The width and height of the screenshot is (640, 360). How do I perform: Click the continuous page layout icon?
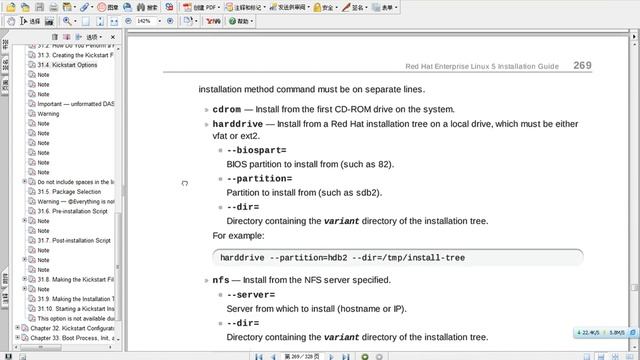click(601, 357)
